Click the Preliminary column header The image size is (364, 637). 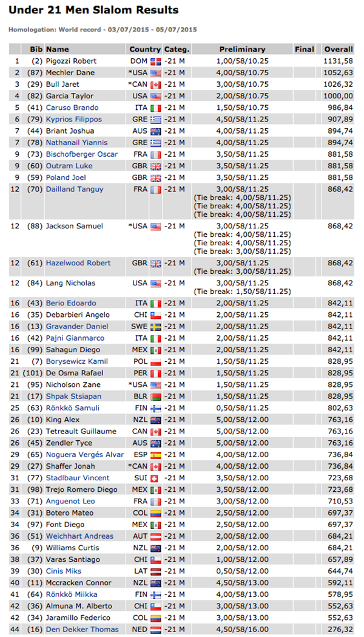click(x=242, y=49)
